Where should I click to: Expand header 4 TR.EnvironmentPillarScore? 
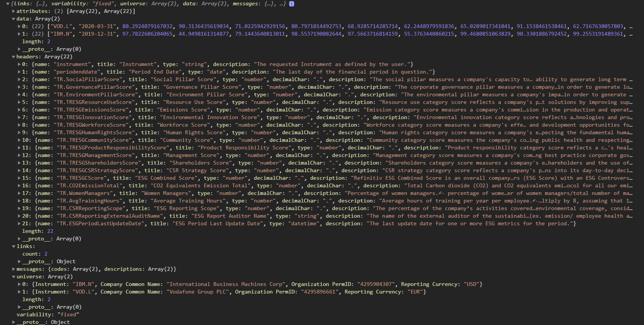click(19, 95)
